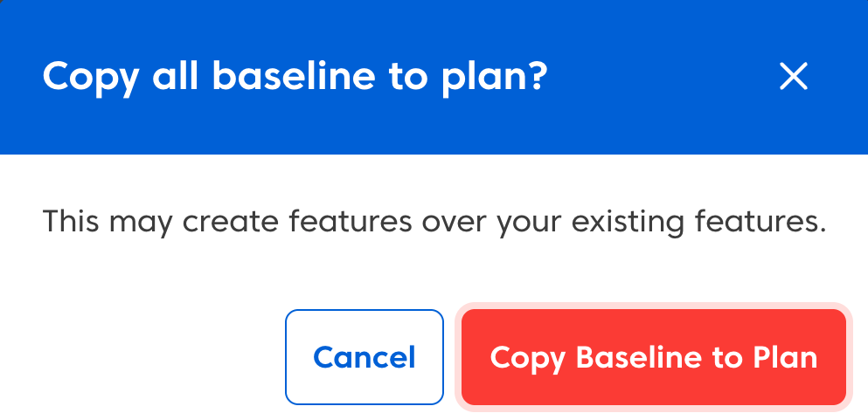Click the existing features warning message
The image size is (868, 420).
pyautogui.click(x=434, y=221)
